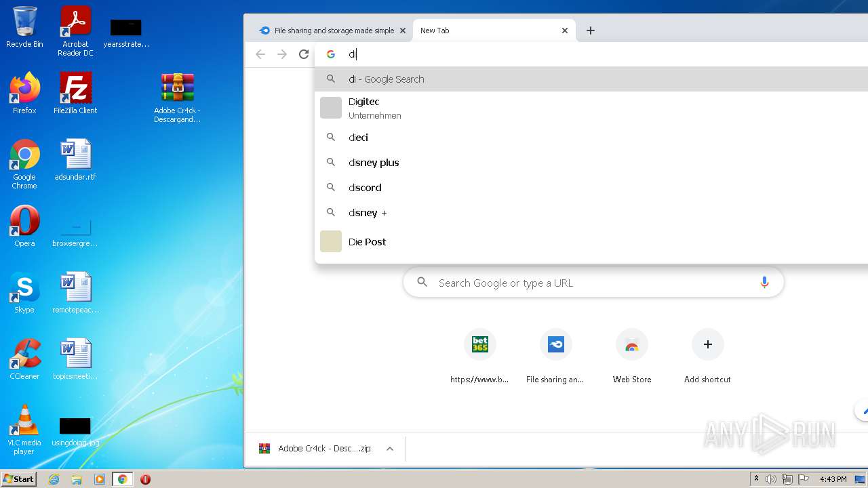Click network status tray icon
868x488 pixels.
pos(787,479)
